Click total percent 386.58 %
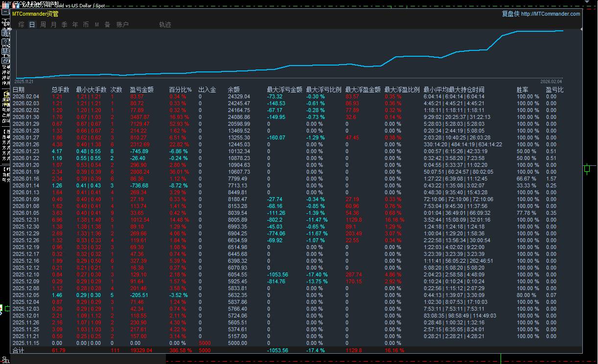Viewport: 598px width, 364px height. point(181,351)
